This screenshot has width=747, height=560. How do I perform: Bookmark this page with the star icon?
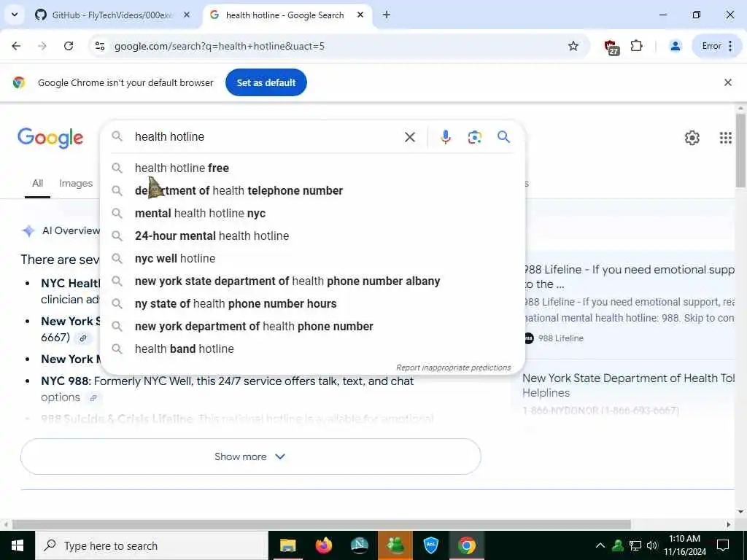point(573,46)
